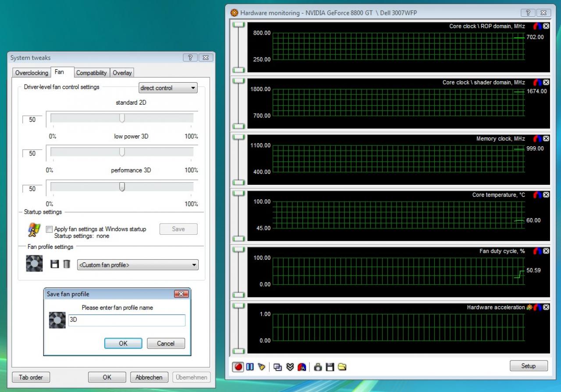Click the magnet icon on Hardware acceleration graph
Viewport: 561px width, 392px height.
point(537,307)
